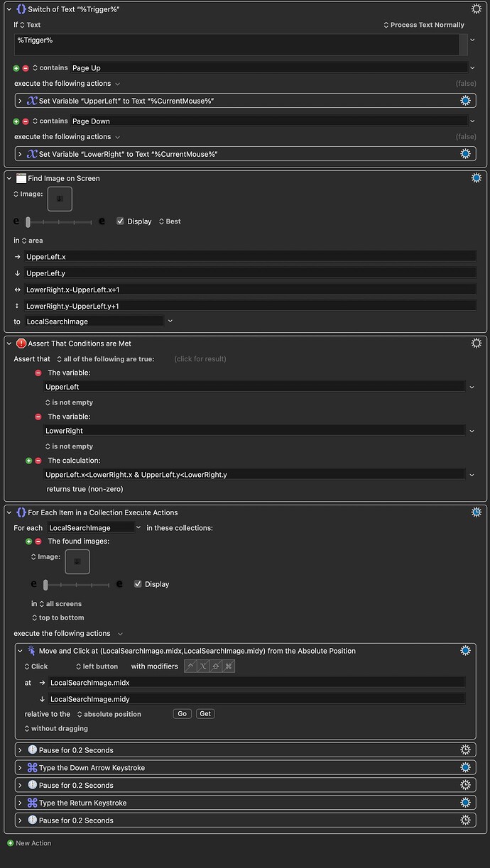Click green plus next to contains Page Up
Viewport: 490px width, 868px height.
point(16,68)
